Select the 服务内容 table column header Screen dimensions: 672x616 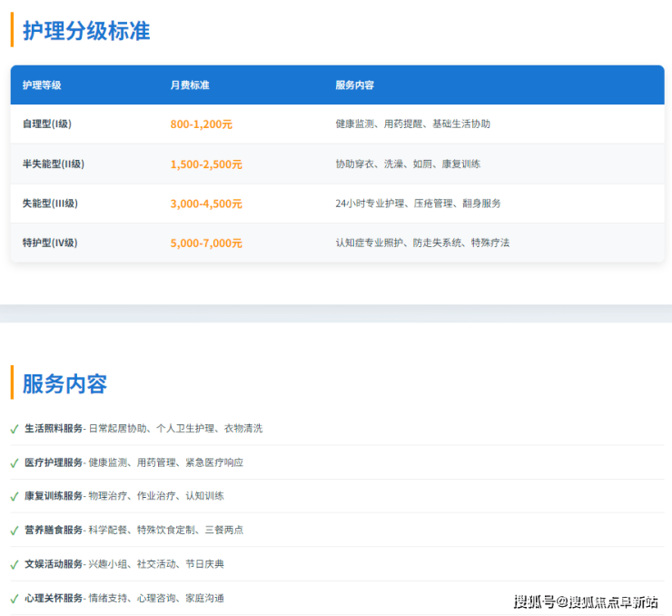point(354,85)
